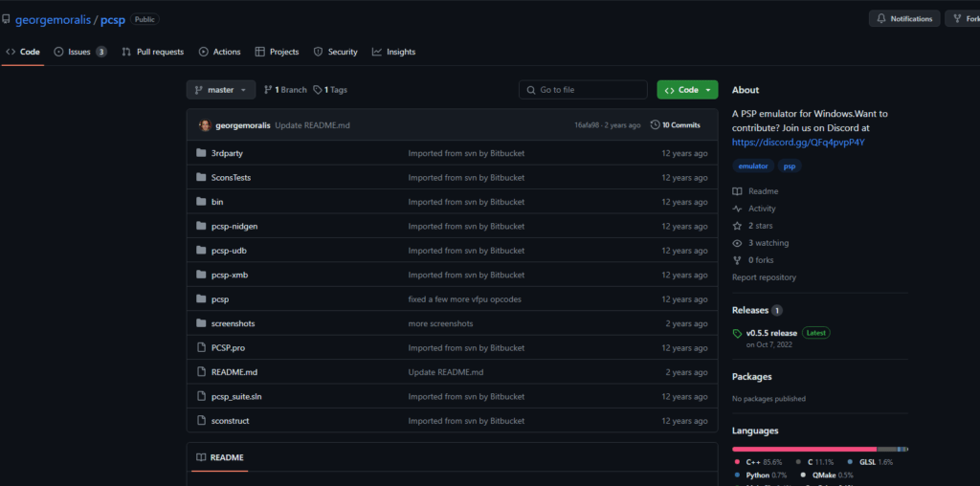
Task: Open the 3rdparty folder
Action: pyautogui.click(x=227, y=153)
